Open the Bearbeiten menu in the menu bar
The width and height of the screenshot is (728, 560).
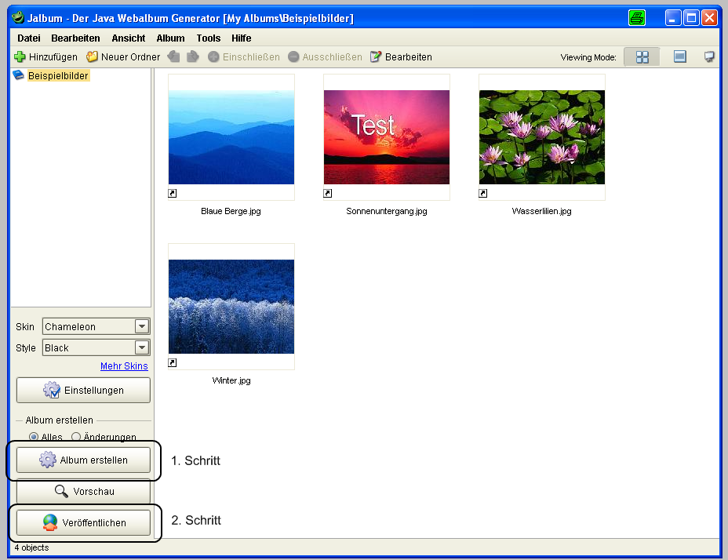75,38
